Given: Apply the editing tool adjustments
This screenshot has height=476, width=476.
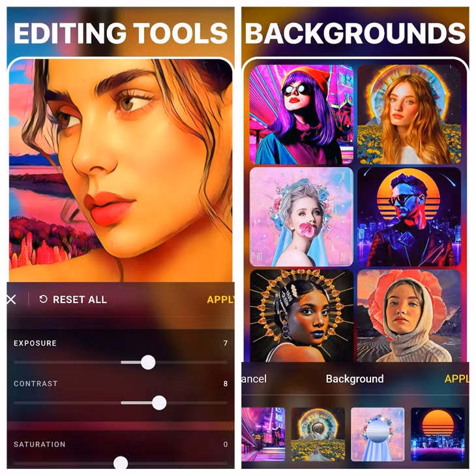Looking at the screenshot, I should click(x=220, y=300).
